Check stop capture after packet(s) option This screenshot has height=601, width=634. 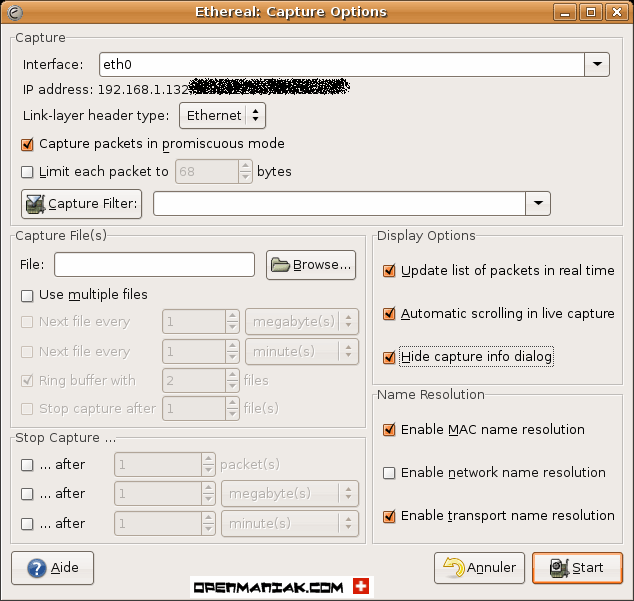click(x=27, y=465)
